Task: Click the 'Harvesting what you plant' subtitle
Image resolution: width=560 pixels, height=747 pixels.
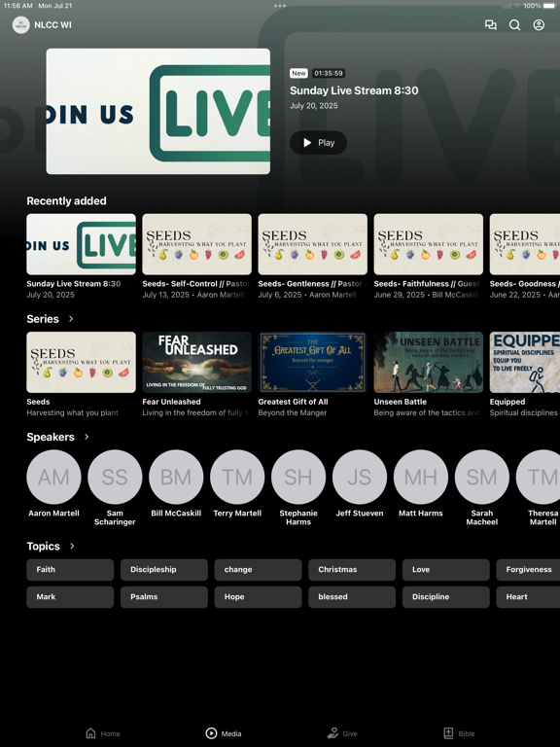Action: pos(72,412)
